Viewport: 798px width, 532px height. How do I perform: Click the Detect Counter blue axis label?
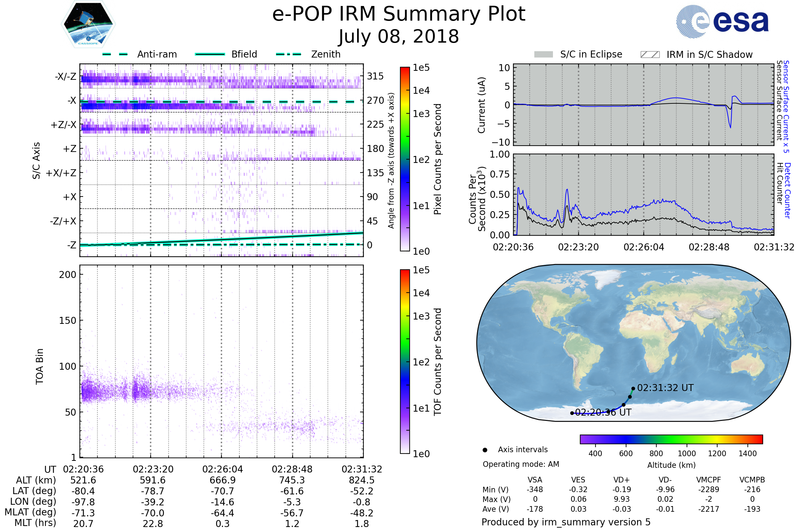point(788,191)
